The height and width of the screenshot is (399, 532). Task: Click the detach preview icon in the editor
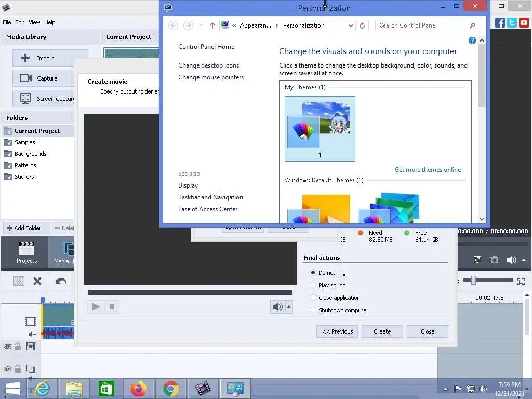click(477, 260)
